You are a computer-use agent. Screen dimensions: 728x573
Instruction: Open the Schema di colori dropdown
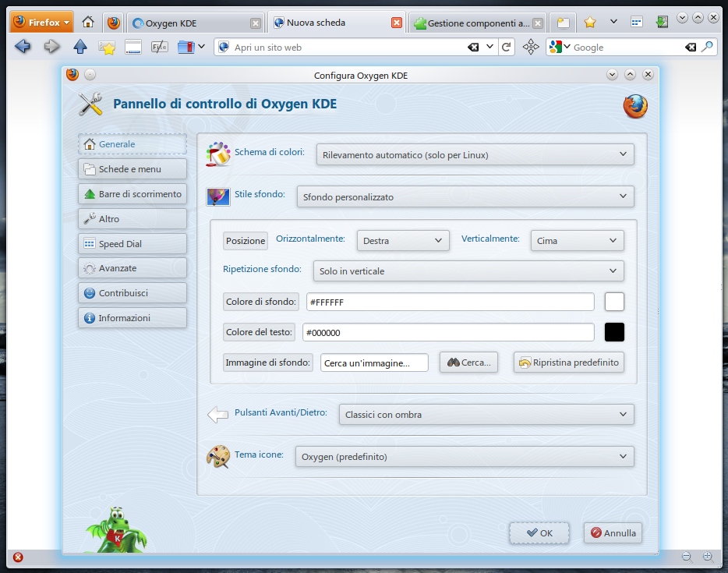click(x=475, y=154)
